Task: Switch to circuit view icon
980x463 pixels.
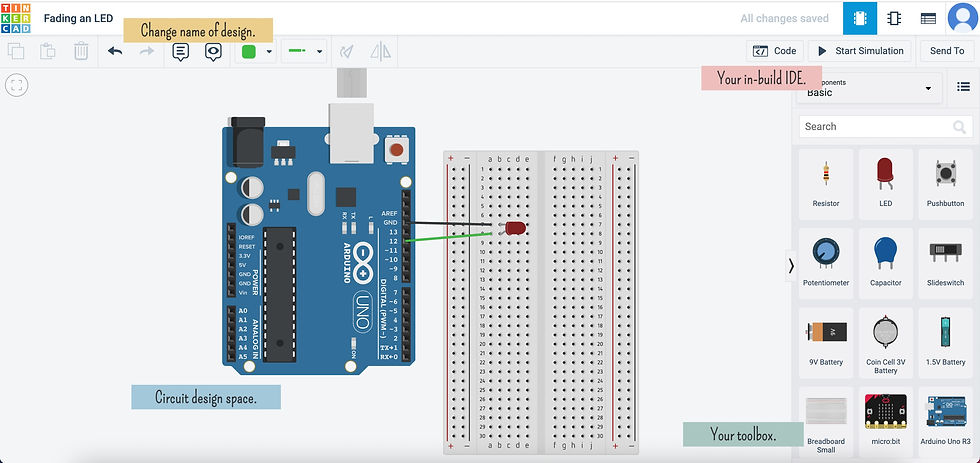Action: click(x=860, y=18)
